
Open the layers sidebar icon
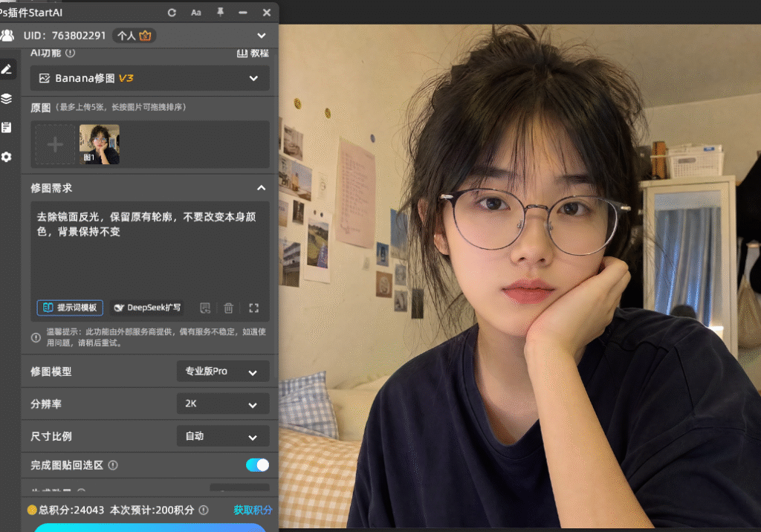click(x=7, y=99)
